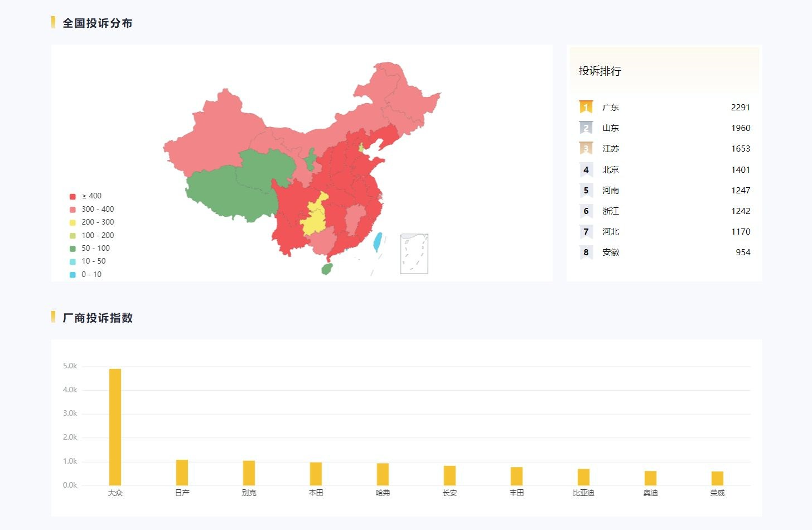Click the 投诉排行 panel title

[600, 71]
